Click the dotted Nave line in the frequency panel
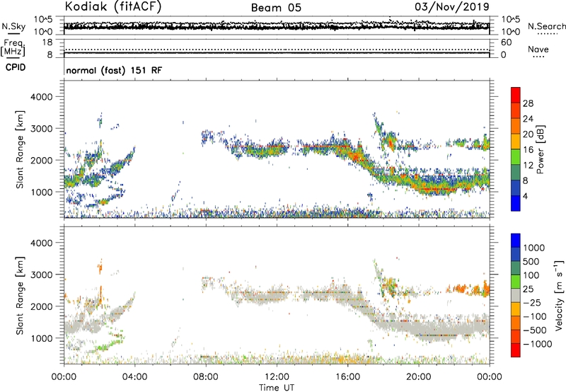This screenshot has width=566, height=392. (277, 50)
